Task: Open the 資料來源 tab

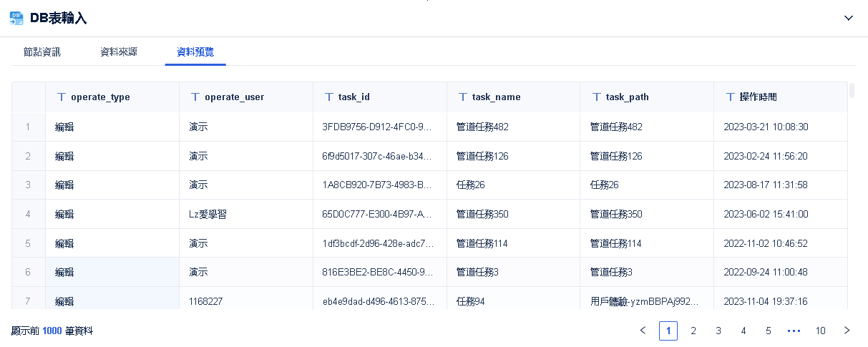Action: point(119,52)
